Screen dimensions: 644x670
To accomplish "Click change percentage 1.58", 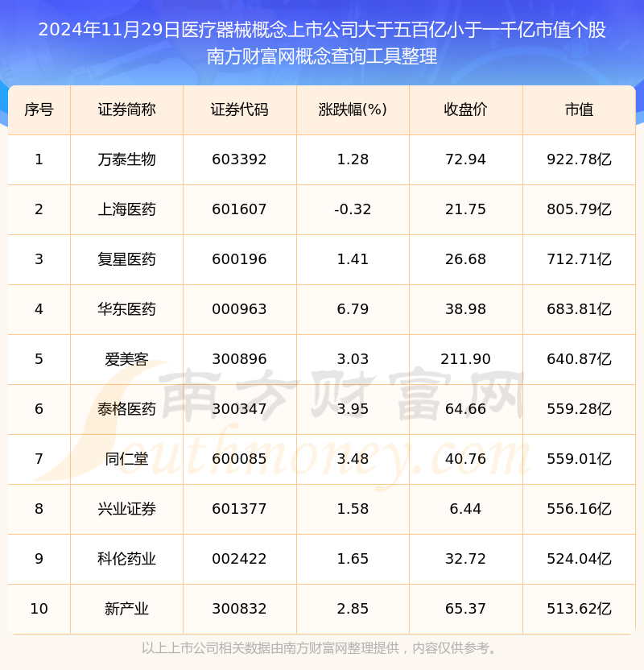I will tap(353, 509).
